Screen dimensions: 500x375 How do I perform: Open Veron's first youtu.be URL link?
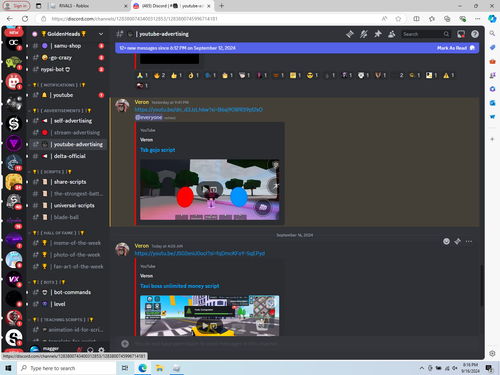[x=199, y=110]
